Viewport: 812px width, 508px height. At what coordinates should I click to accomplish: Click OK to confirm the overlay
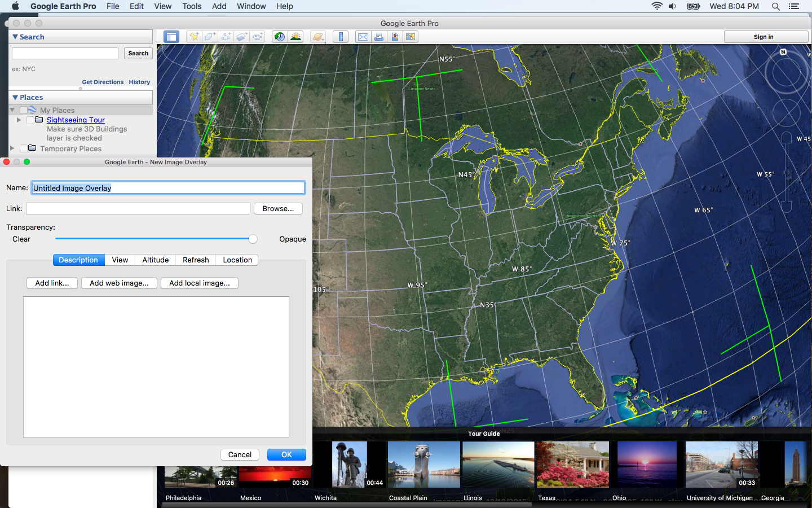pyautogui.click(x=286, y=455)
